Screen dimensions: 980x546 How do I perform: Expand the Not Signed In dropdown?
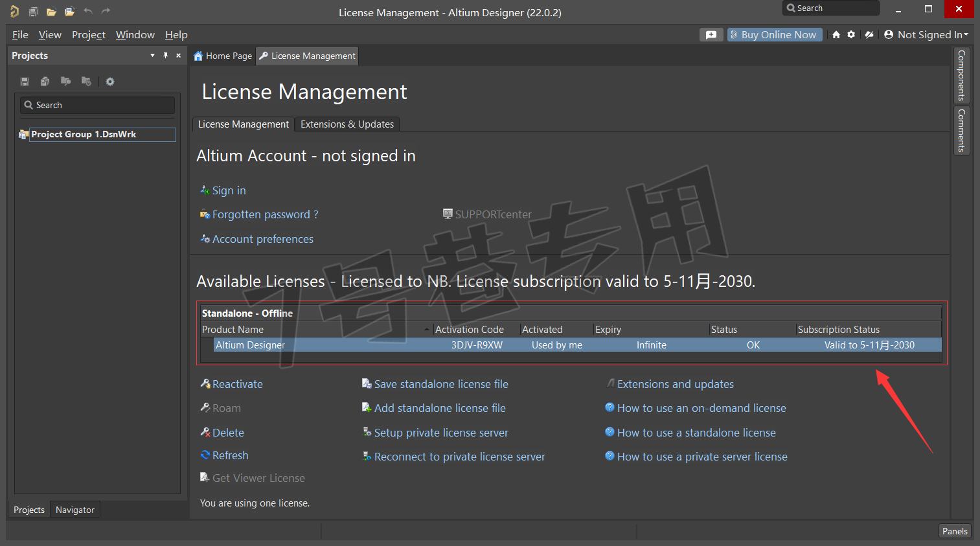click(x=966, y=35)
